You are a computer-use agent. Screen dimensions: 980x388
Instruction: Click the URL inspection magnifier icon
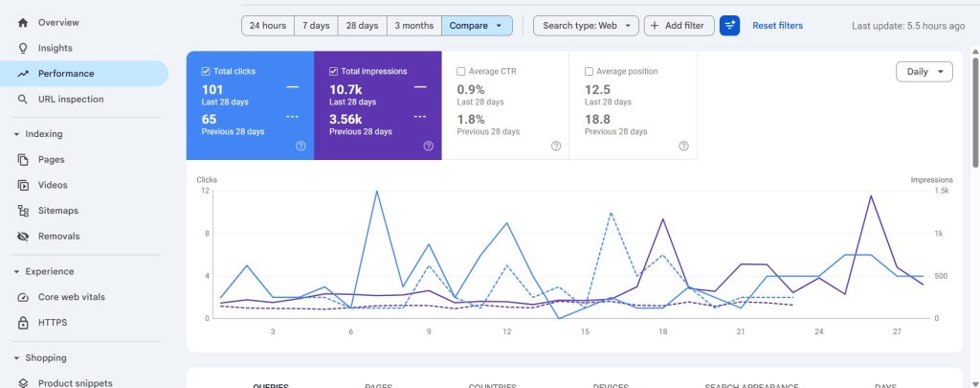pyautogui.click(x=23, y=100)
